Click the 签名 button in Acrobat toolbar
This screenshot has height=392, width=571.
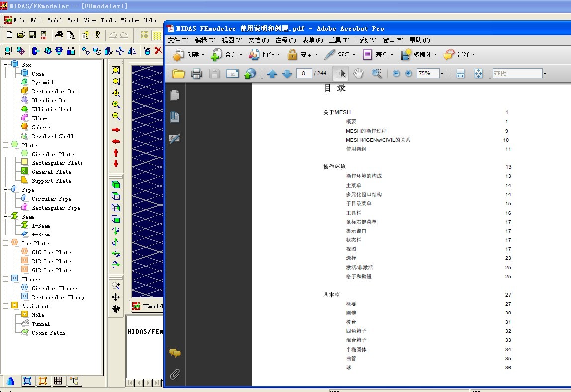click(x=340, y=55)
